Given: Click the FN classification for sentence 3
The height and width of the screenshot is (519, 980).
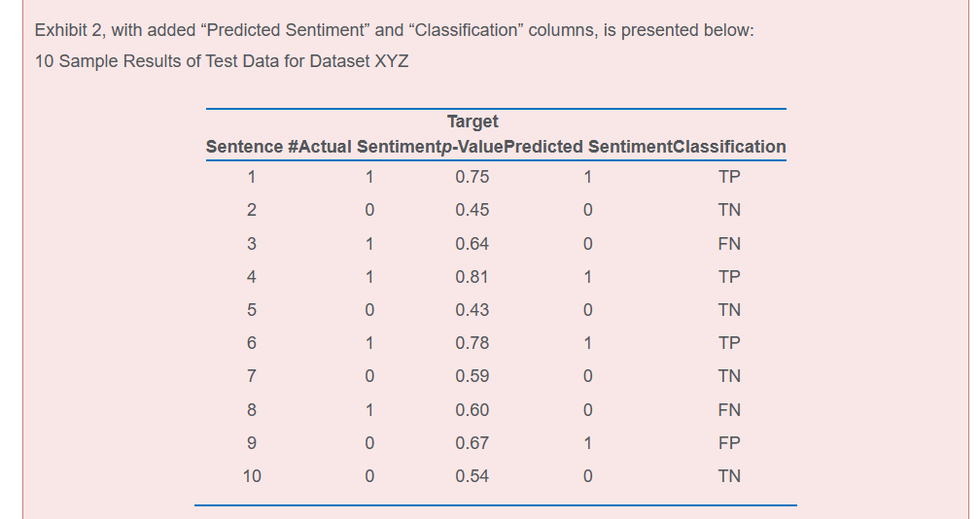Looking at the screenshot, I should (728, 243).
